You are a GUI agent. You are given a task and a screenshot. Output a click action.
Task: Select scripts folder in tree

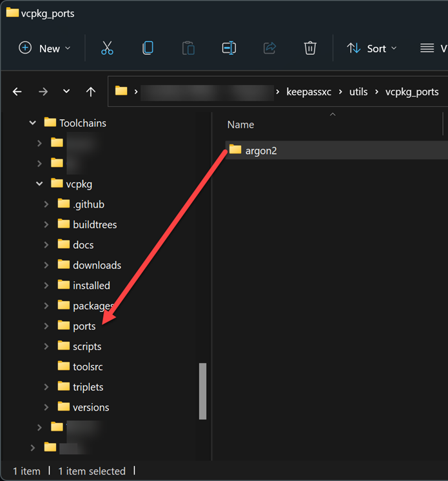point(87,347)
